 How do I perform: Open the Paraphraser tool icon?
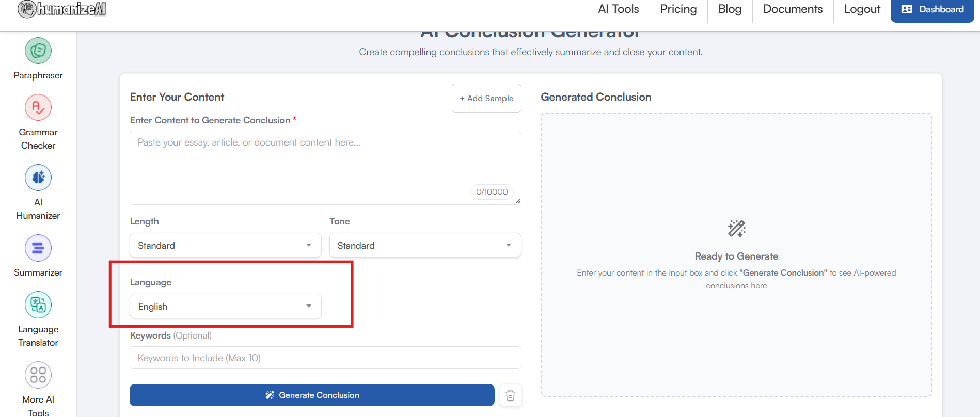38,51
